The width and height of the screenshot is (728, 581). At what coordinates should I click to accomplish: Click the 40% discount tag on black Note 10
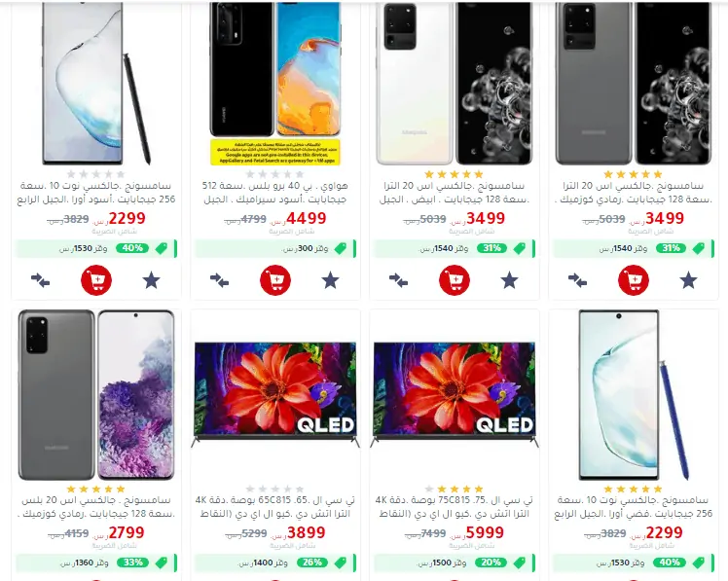(132, 248)
